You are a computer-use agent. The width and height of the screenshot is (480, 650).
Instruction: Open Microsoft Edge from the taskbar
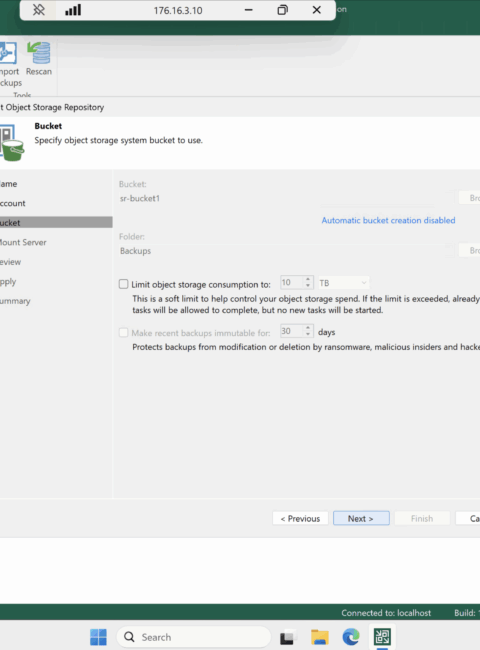point(351,637)
